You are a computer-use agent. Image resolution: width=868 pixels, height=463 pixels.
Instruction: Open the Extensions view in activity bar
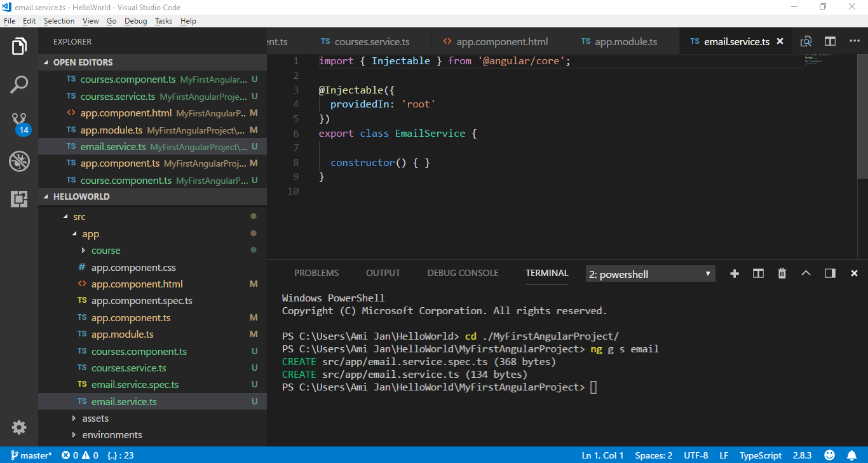pyautogui.click(x=19, y=199)
